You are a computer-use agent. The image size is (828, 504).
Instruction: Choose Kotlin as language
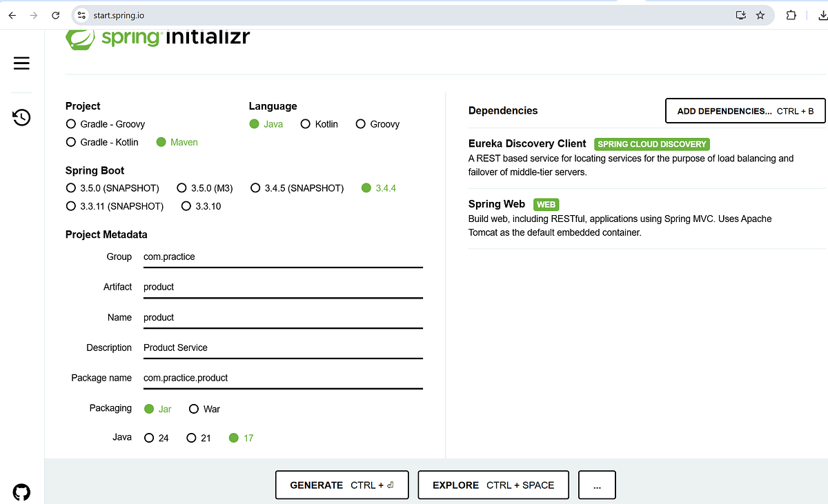point(319,124)
